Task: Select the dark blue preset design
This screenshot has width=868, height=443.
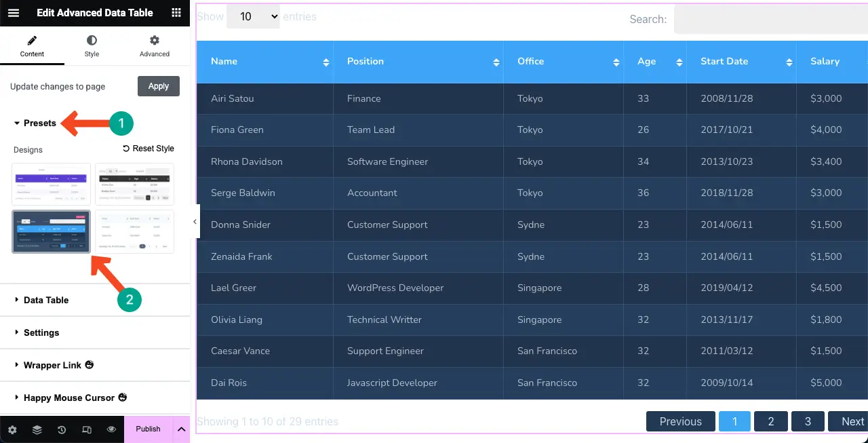Action: coord(52,231)
